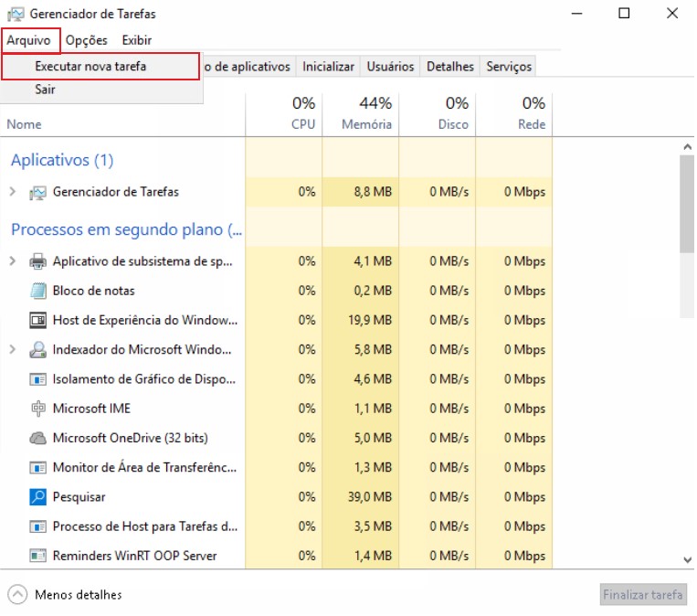Click the scrollbar down arrow
The image size is (697, 616).
tap(688, 559)
